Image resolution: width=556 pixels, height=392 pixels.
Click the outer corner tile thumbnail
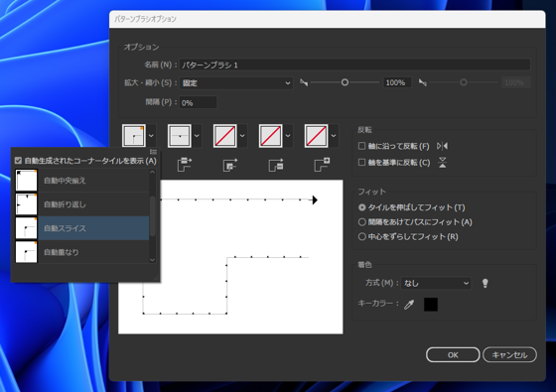click(x=134, y=135)
